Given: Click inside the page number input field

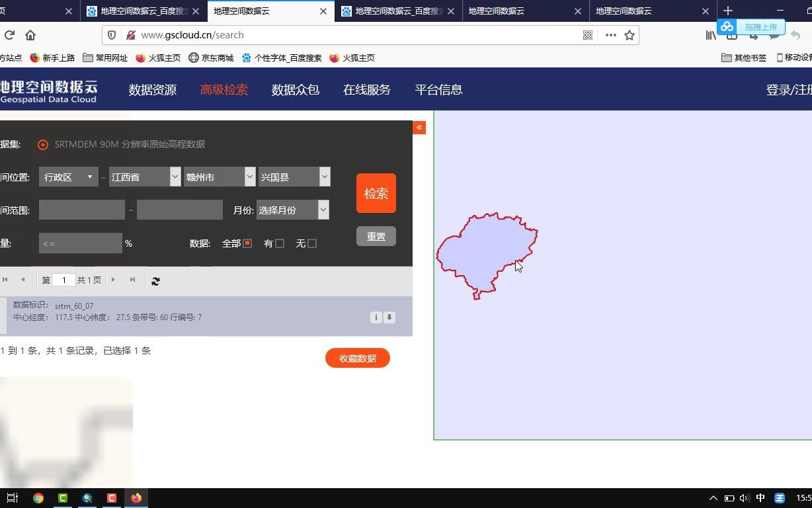Looking at the screenshot, I should click(63, 280).
